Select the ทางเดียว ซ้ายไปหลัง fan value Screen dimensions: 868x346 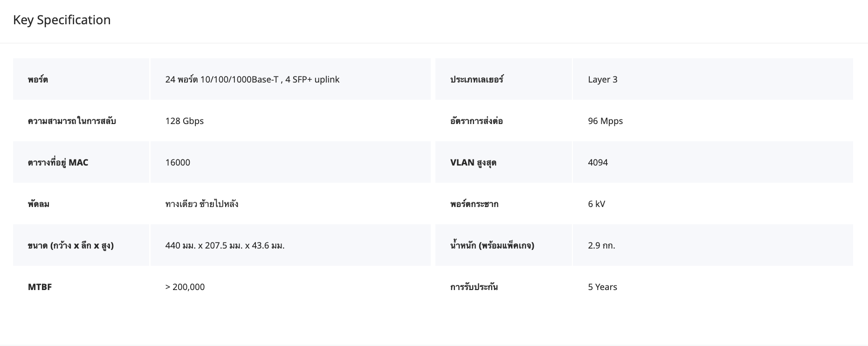[x=202, y=204]
